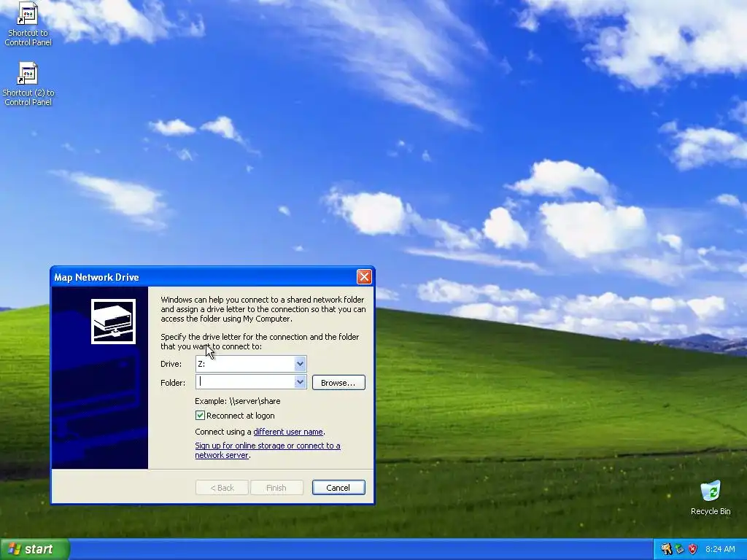Click the leftmost system tray icon
Viewport: 747px width, 560px height.
(x=667, y=549)
